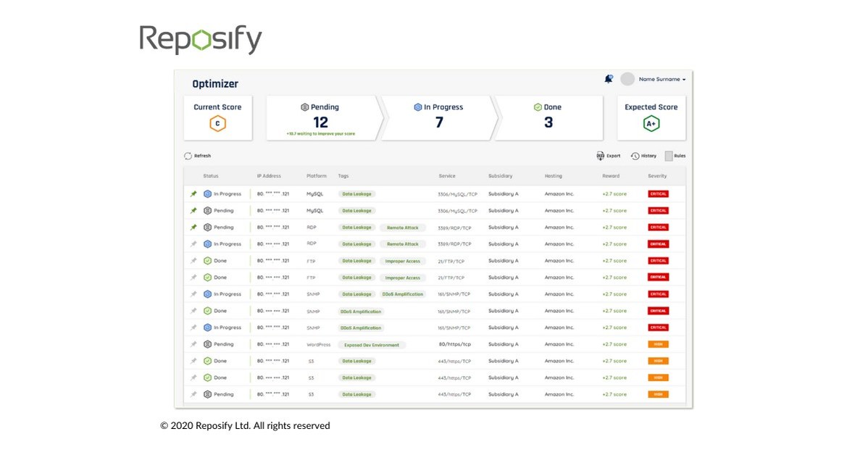
Task: Expand the Severity column header
Action: [658, 175]
